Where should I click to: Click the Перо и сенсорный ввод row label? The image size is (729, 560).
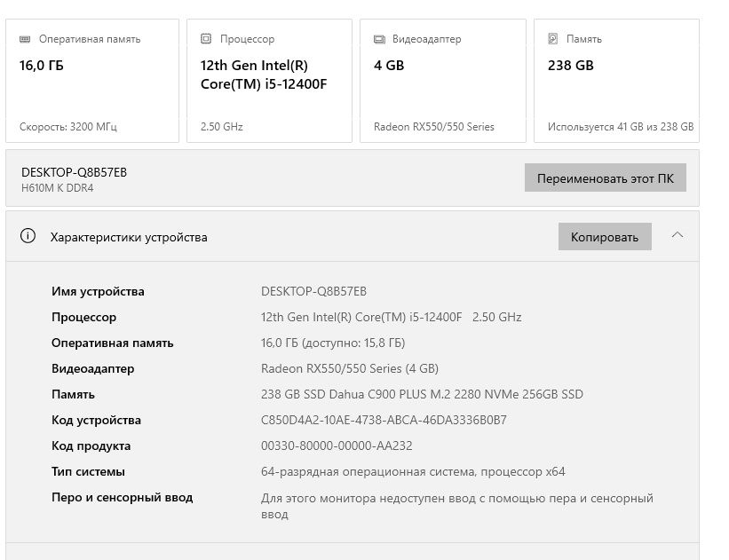(122, 498)
